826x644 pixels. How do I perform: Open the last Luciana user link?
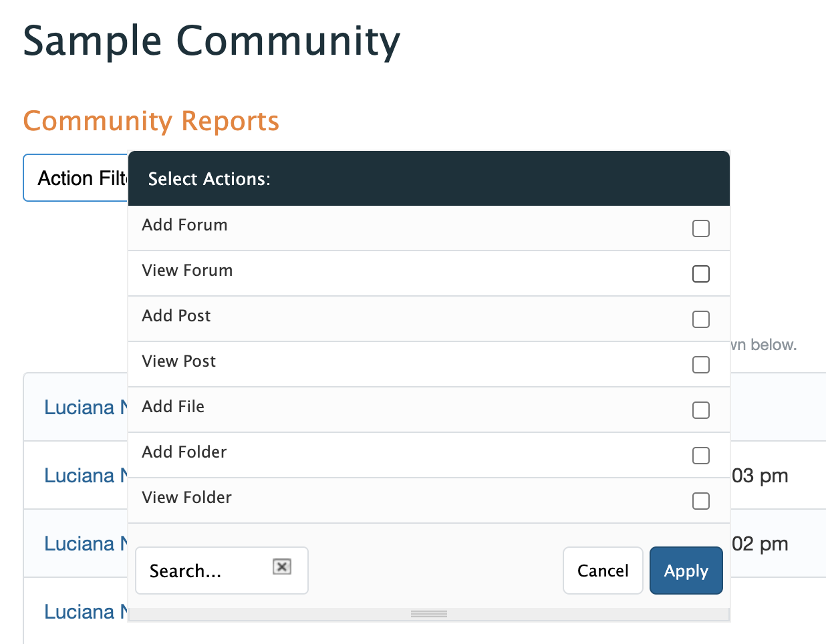(x=80, y=612)
